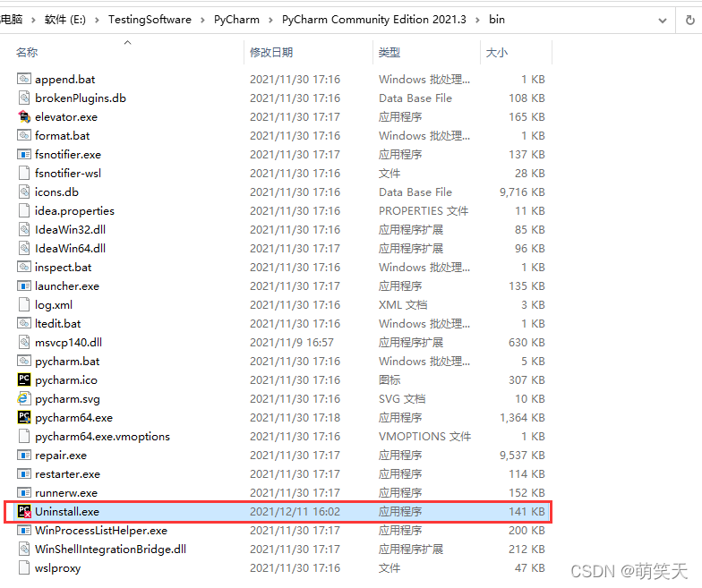Select the pycharm64.exe PC logo icon
This screenshot has height=588, width=702.
[24, 417]
